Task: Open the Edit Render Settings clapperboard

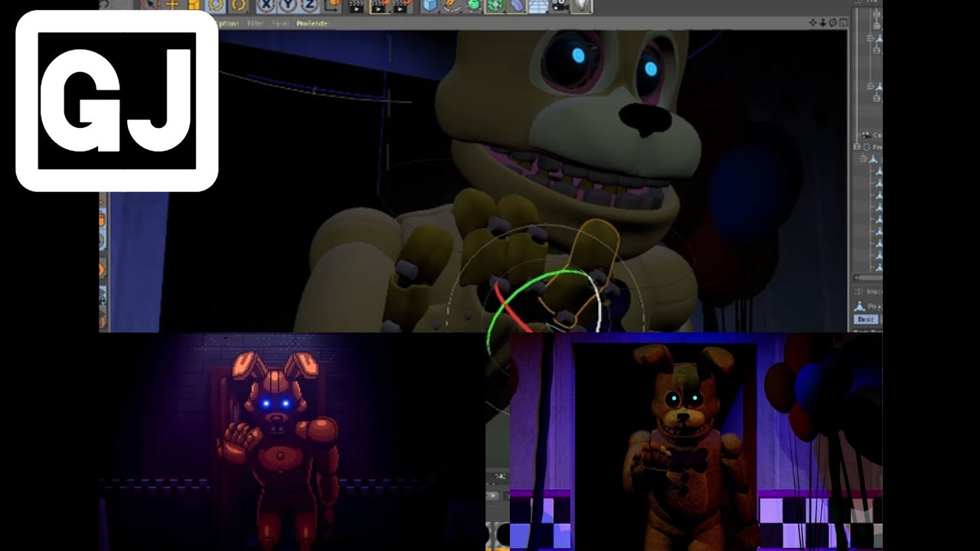Action: [401, 6]
